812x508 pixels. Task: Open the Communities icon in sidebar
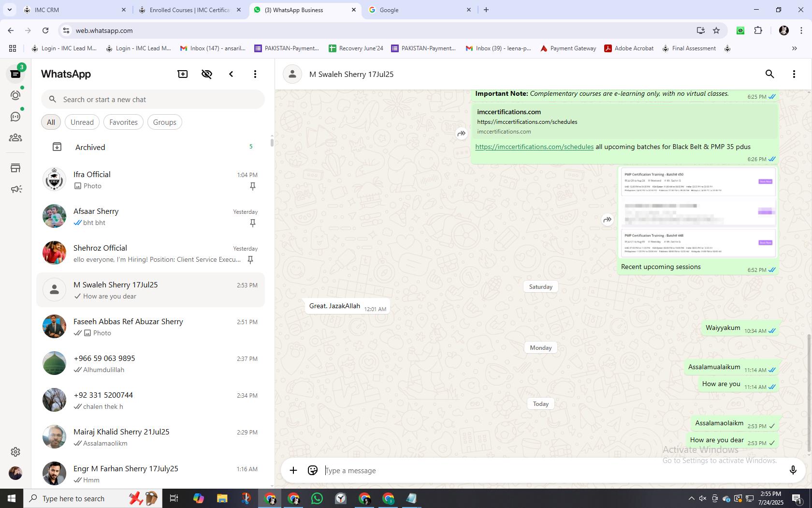pyautogui.click(x=15, y=138)
